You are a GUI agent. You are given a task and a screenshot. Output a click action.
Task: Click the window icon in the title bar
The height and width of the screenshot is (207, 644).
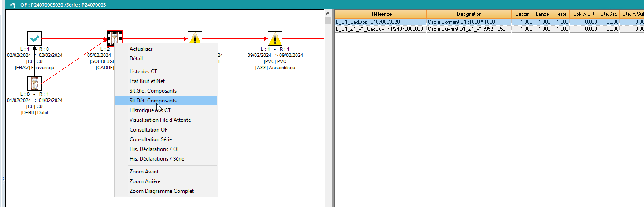coord(12,5)
